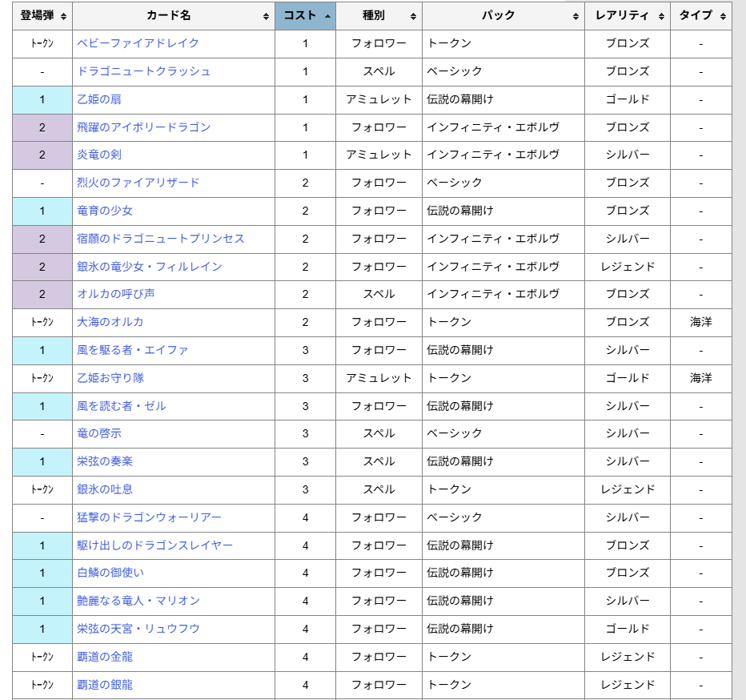Open 銀氷の竜少女・フィルレイン link
Screen dimensions: 746x700
150,267
